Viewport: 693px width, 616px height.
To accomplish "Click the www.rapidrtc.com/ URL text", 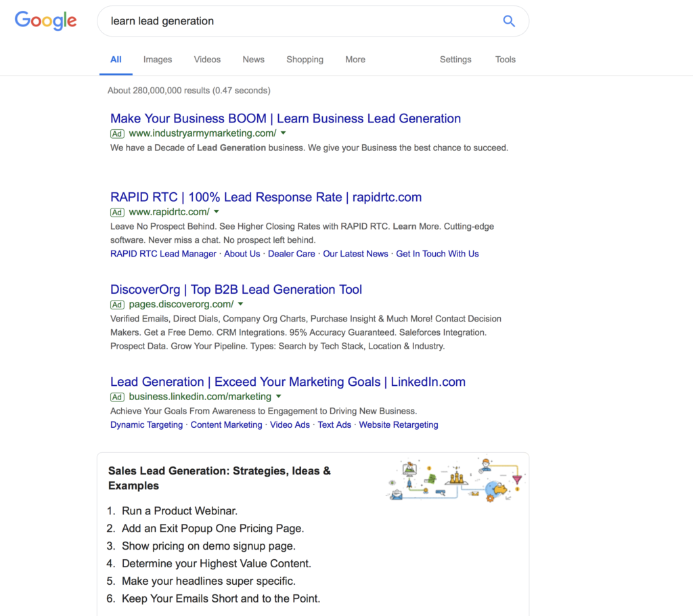I will (x=169, y=212).
